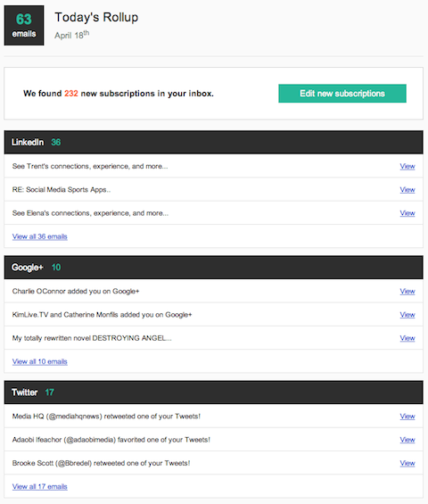Open View all 36 emails link
The width and height of the screenshot is (428, 504).
[40, 236]
